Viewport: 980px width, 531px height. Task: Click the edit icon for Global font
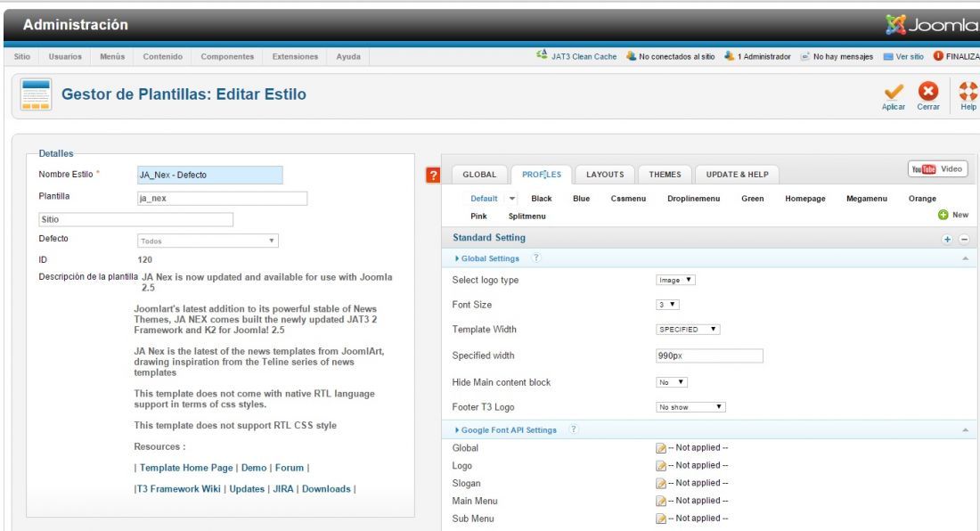click(661, 448)
